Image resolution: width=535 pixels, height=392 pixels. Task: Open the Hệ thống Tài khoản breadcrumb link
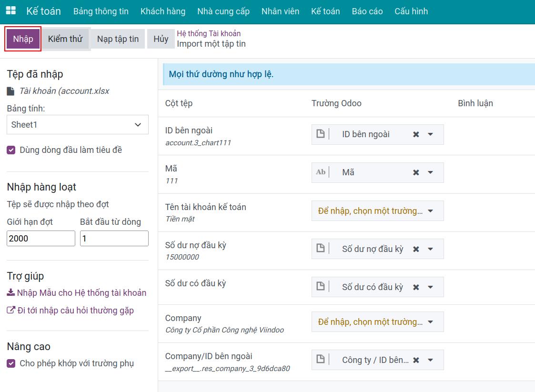[209, 33]
